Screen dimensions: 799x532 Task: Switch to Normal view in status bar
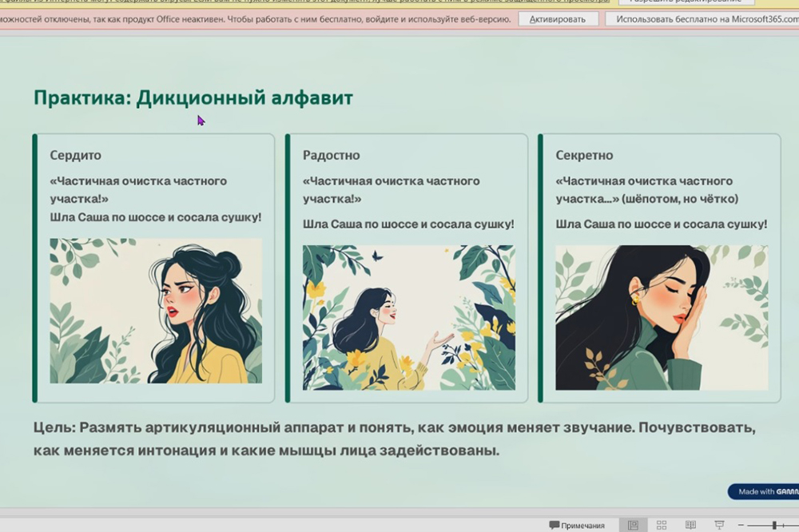633,525
